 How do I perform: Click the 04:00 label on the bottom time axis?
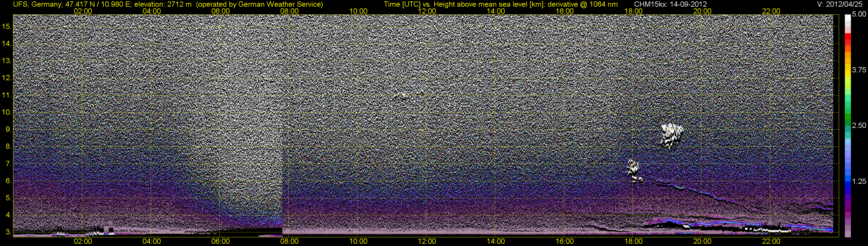pyautogui.click(x=152, y=241)
